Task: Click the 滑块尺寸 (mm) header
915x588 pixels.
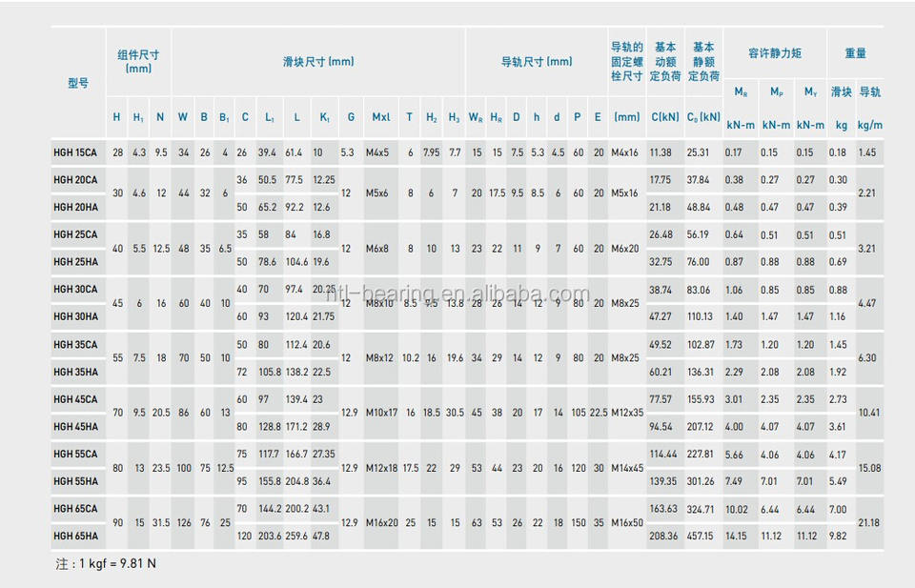Action: tap(318, 62)
